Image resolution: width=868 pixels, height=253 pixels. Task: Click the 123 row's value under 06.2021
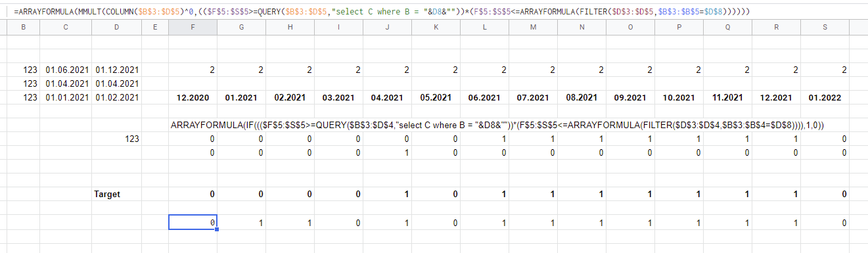485,139
